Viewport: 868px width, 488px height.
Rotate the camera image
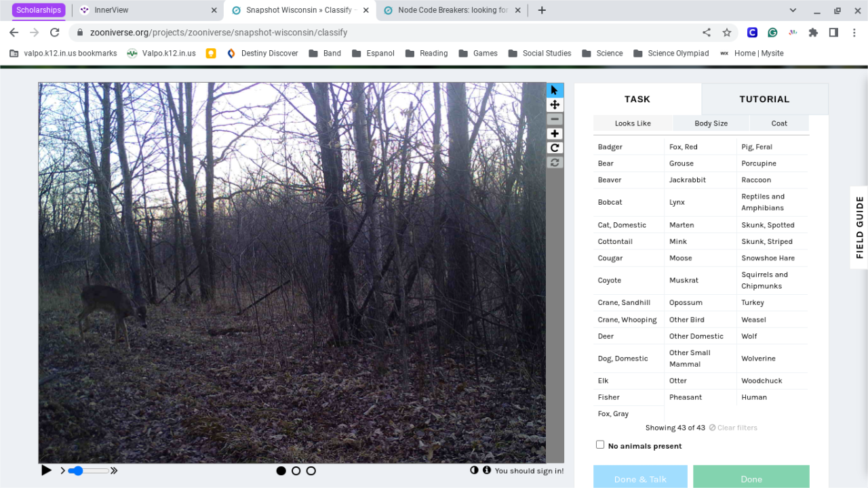coord(555,148)
